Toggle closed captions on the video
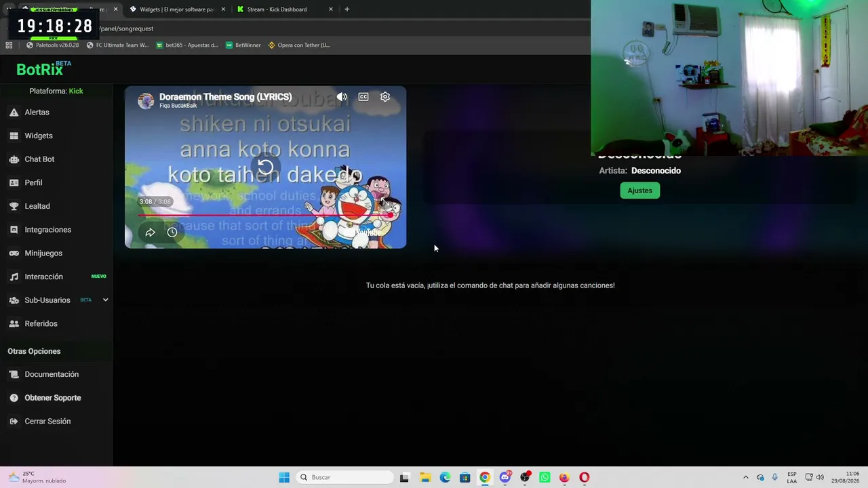Screen dimensions: 868x488 [363, 97]
